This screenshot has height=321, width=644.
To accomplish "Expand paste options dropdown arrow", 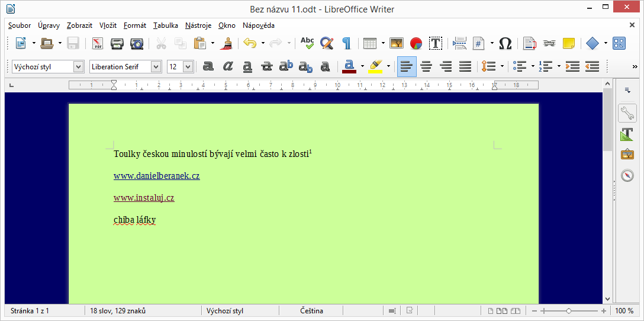I will point(212,43).
